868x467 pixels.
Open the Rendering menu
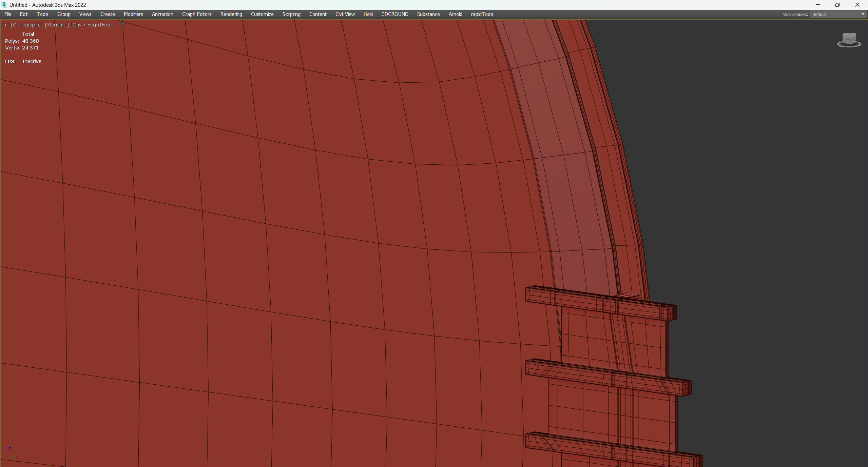coord(231,14)
